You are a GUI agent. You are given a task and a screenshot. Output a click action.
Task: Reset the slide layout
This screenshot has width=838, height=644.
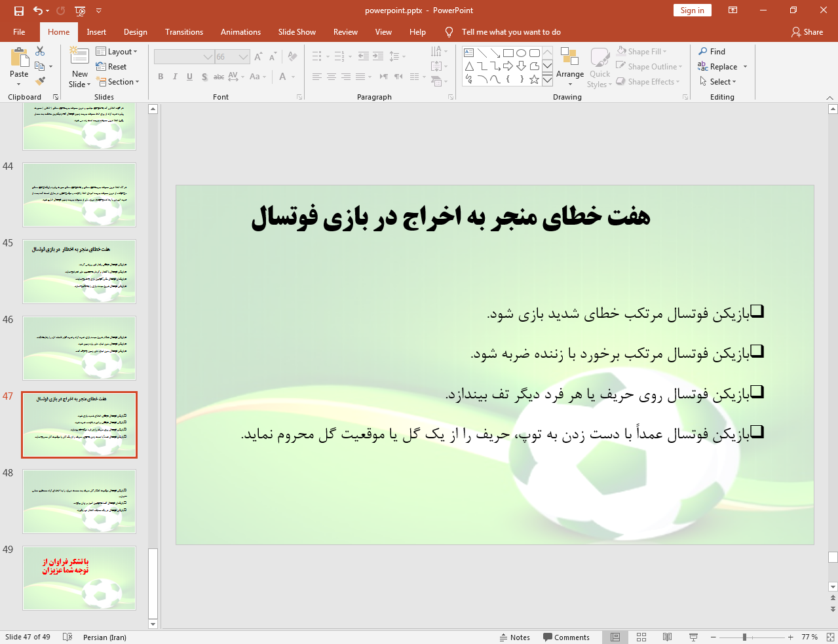pyautogui.click(x=111, y=67)
